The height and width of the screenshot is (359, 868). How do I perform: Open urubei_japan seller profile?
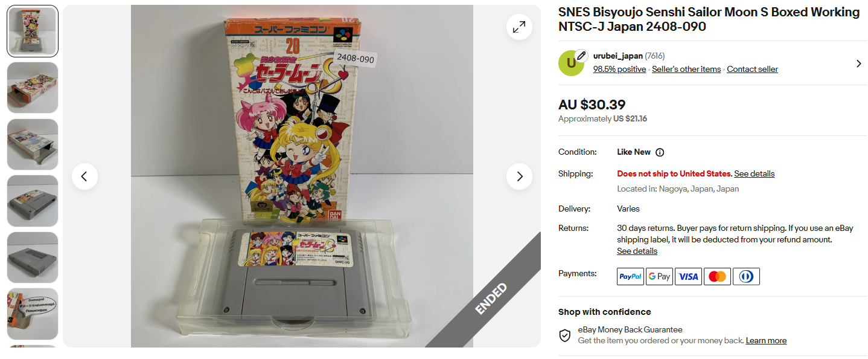[618, 56]
